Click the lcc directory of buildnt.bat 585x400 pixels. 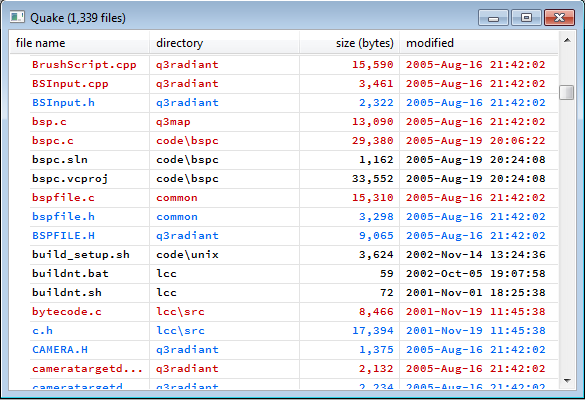[x=166, y=274]
